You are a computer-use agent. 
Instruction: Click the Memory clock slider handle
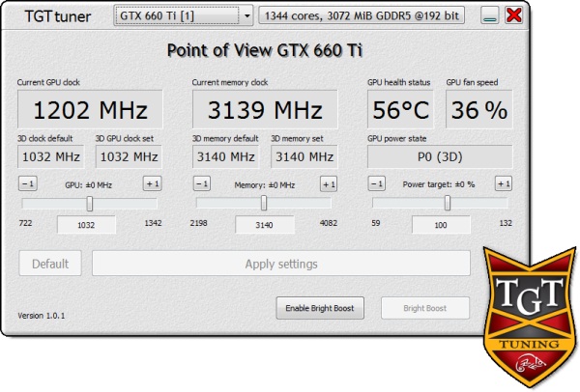tap(264, 203)
